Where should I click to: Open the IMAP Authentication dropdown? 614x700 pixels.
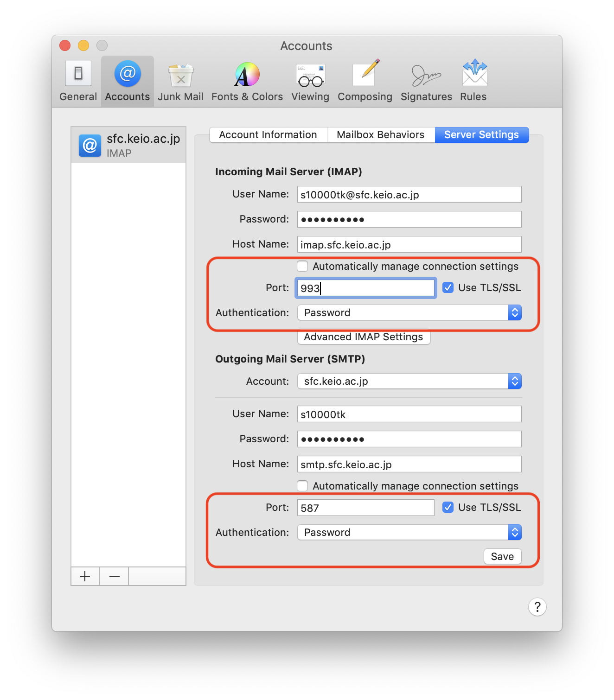click(409, 313)
